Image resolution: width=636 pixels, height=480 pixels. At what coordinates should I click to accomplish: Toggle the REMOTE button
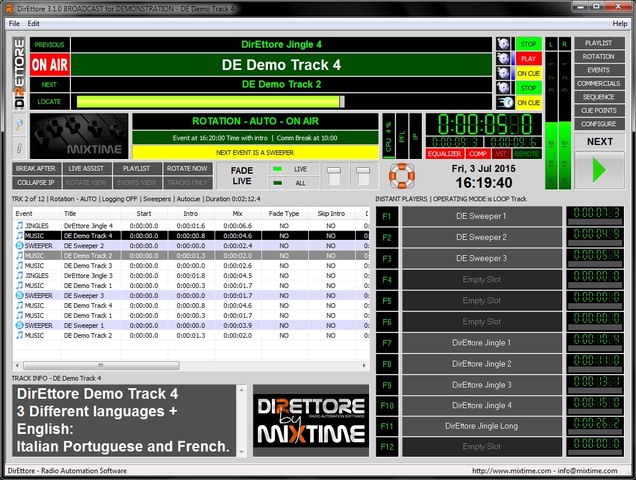(x=527, y=154)
